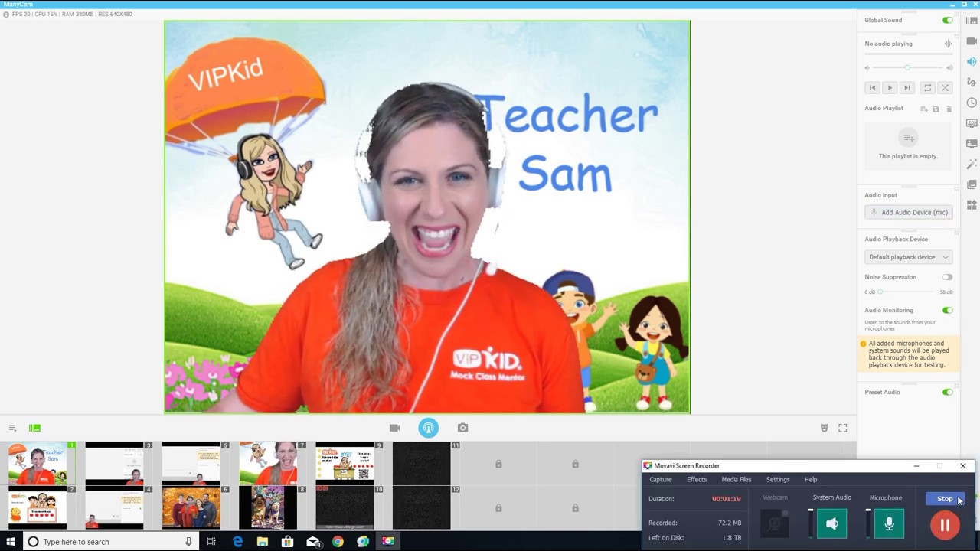This screenshot has width=980, height=551.
Task: Select preset 7 close-up teacher thumbnail
Action: [x=268, y=464]
